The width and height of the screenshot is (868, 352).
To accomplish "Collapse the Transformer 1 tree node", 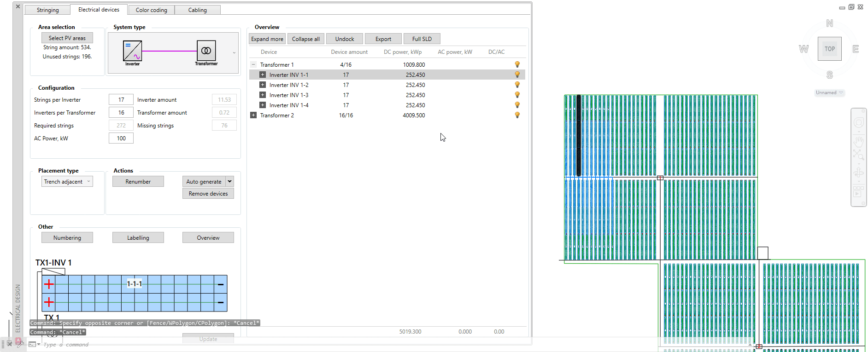I will [x=253, y=64].
